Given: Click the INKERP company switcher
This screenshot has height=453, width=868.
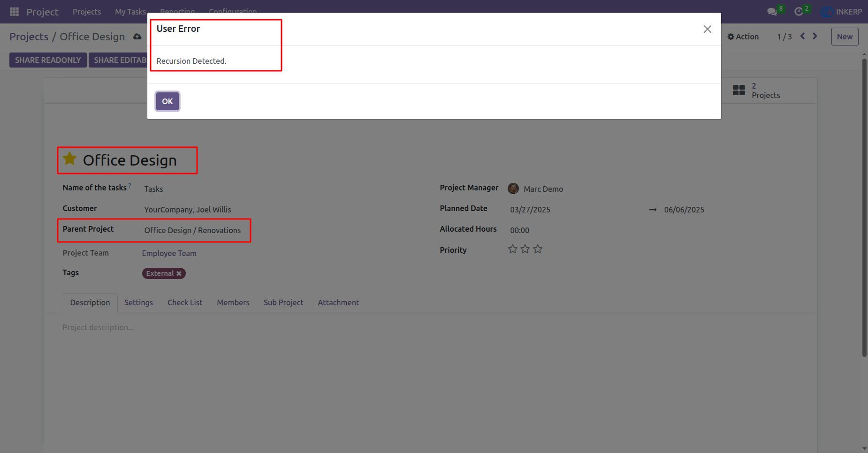Looking at the screenshot, I should coord(842,12).
